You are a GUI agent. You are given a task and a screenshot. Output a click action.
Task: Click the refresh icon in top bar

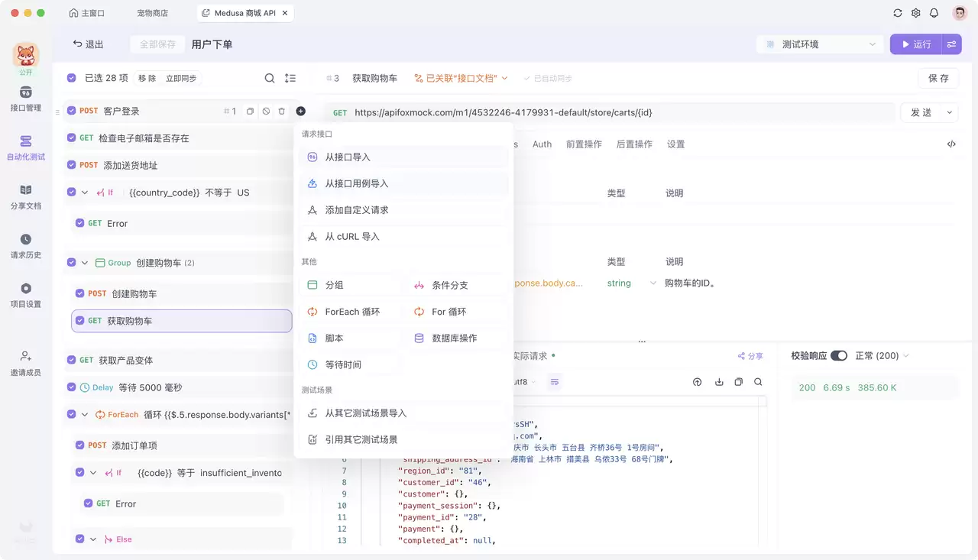[898, 13]
